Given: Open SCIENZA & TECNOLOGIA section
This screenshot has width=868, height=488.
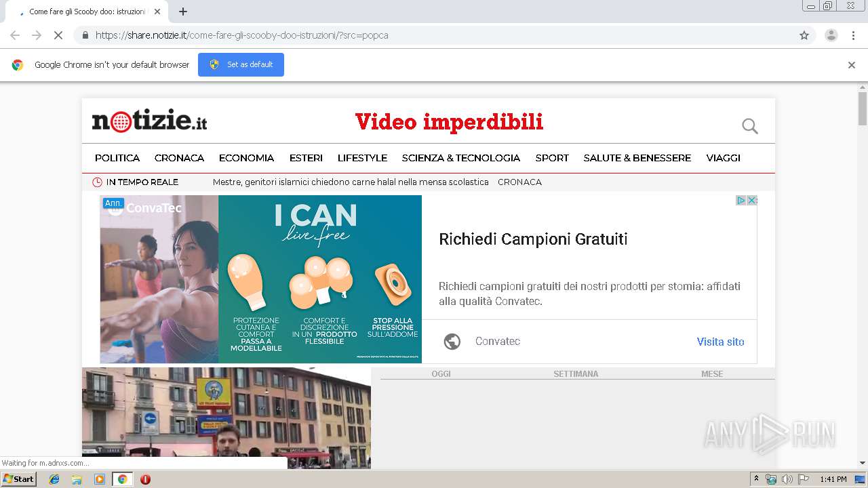Looking at the screenshot, I should tap(461, 158).
